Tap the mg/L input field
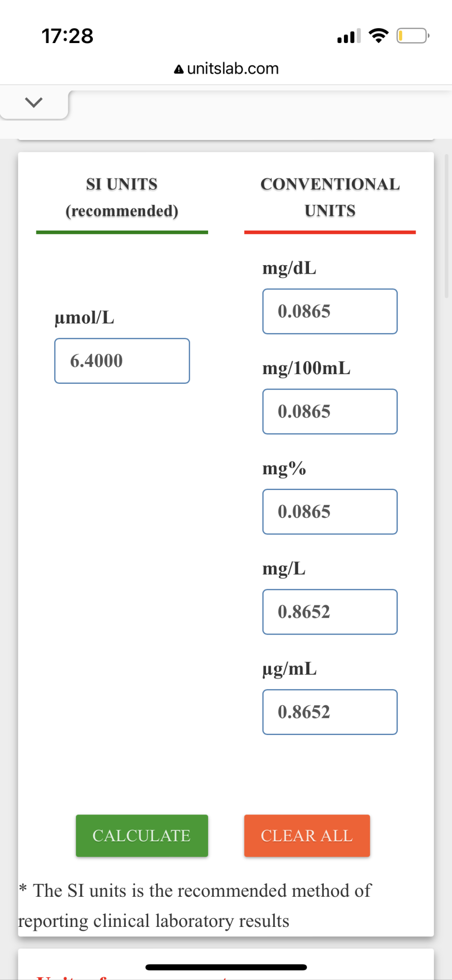The width and height of the screenshot is (452, 980). pos(330,612)
